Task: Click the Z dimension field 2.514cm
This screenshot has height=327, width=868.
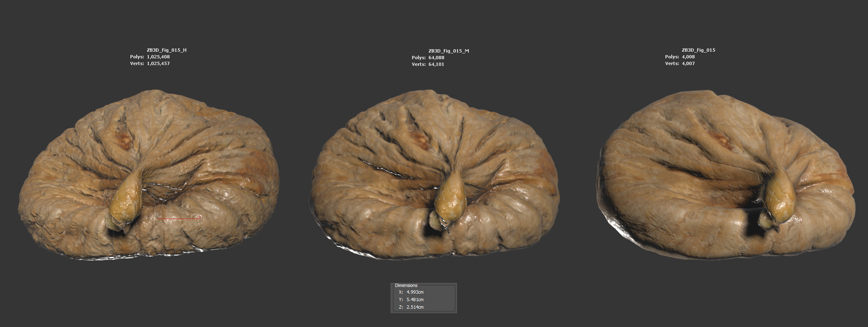Action: (x=415, y=307)
